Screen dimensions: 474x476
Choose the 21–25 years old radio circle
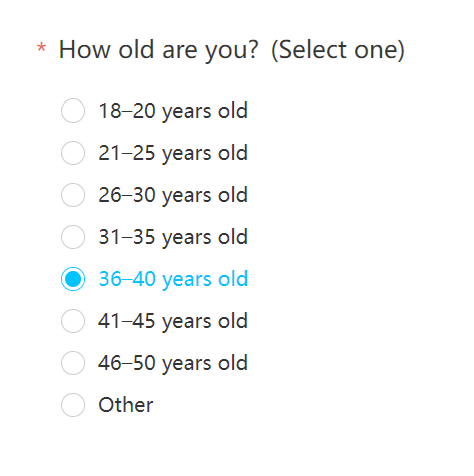(73, 153)
